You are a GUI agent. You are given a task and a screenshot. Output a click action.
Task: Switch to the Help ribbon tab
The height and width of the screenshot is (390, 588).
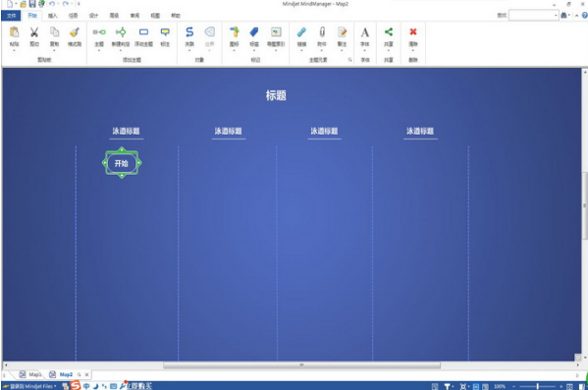(x=176, y=16)
